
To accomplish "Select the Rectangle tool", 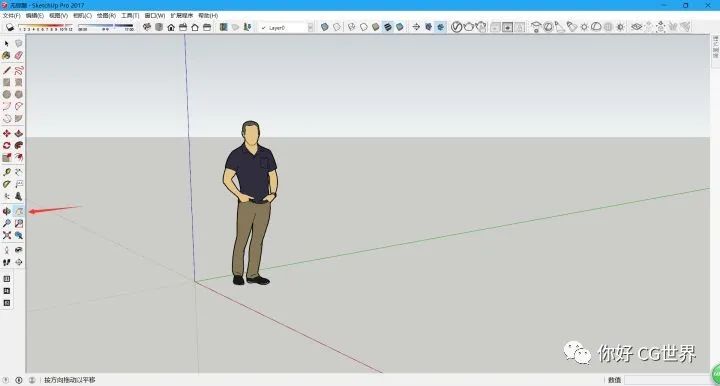I will [6, 82].
